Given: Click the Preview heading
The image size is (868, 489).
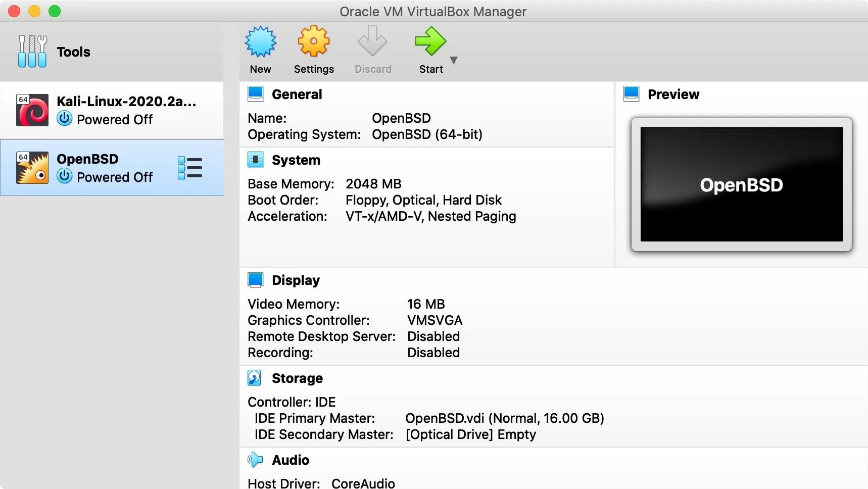Looking at the screenshot, I should (673, 94).
